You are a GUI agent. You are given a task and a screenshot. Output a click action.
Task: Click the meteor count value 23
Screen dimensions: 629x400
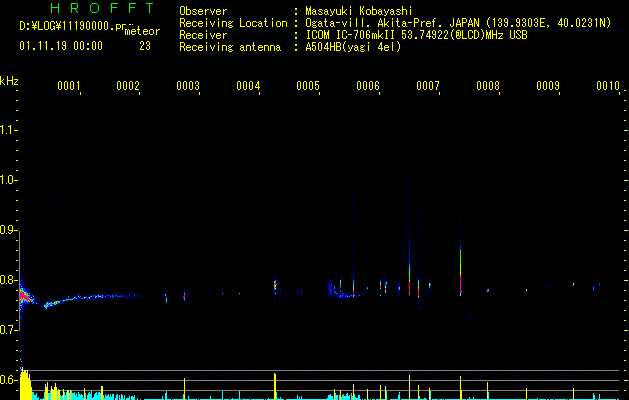[145, 46]
